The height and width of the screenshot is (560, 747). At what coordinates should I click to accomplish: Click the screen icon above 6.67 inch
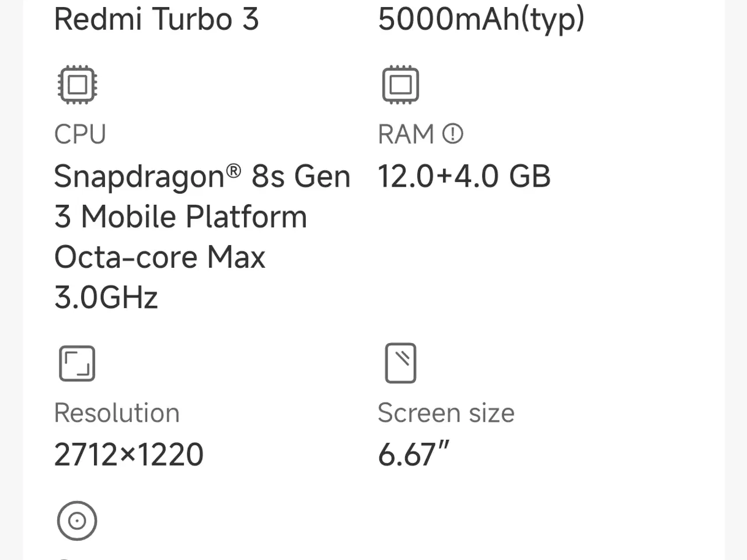[x=400, y=362]
